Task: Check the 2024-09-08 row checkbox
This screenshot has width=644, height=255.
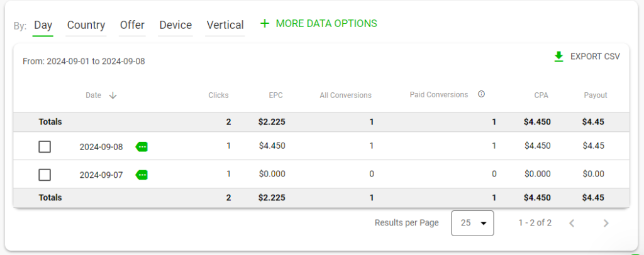Action: pyautogui.click(x=45, y=146)
